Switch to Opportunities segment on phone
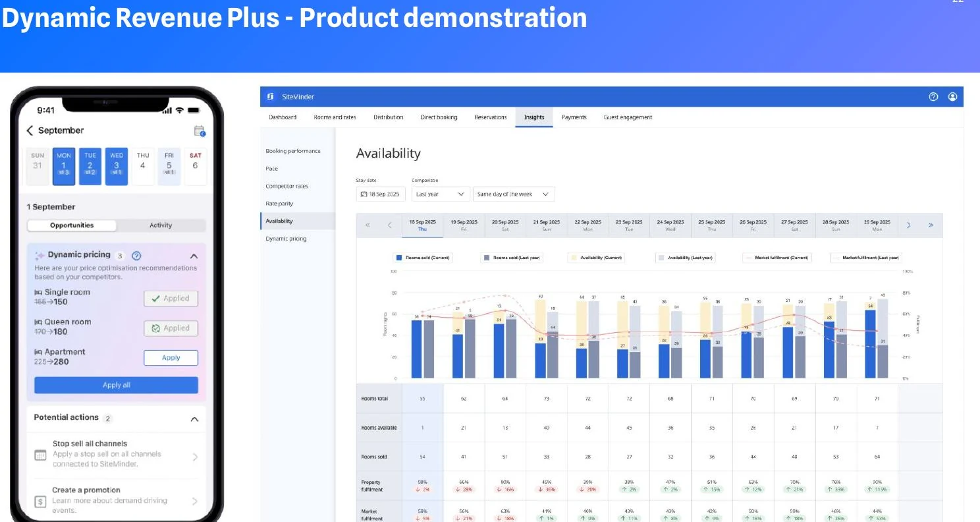This screenshot has width=980, height=522. coord(72,225)
